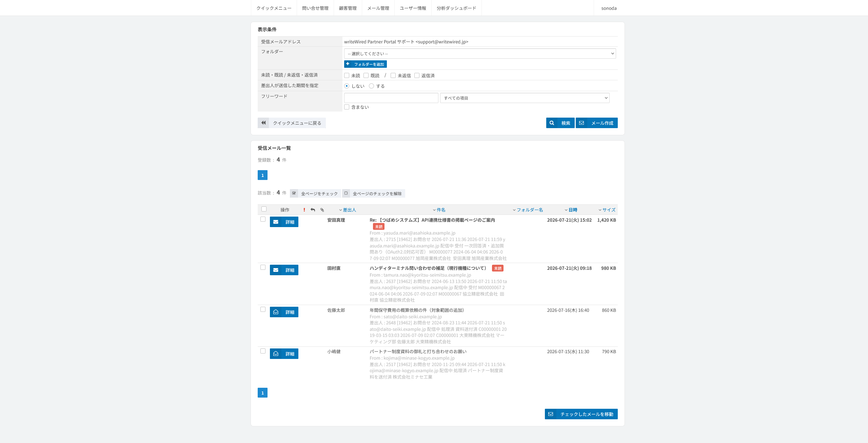Screen dimensions: 868x443
Task: Click the reply arrow icon in the table header
Action: (313, 210)
